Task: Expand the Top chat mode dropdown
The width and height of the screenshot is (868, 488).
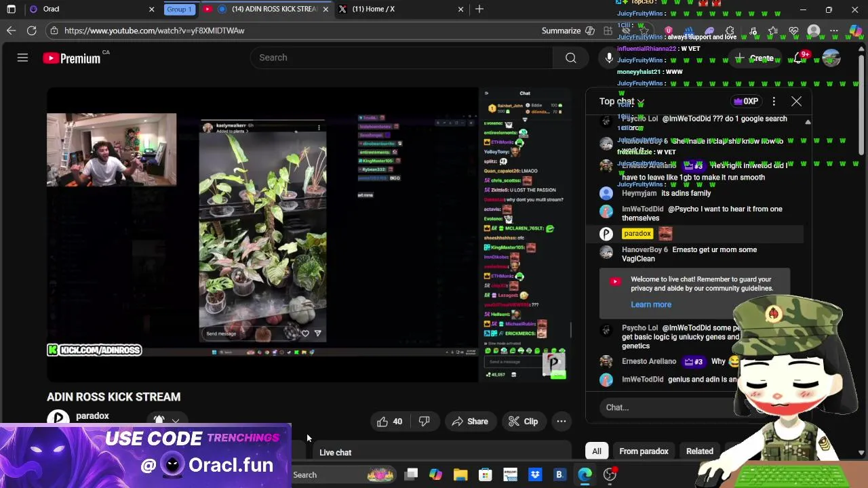Action: pos(622,102)
